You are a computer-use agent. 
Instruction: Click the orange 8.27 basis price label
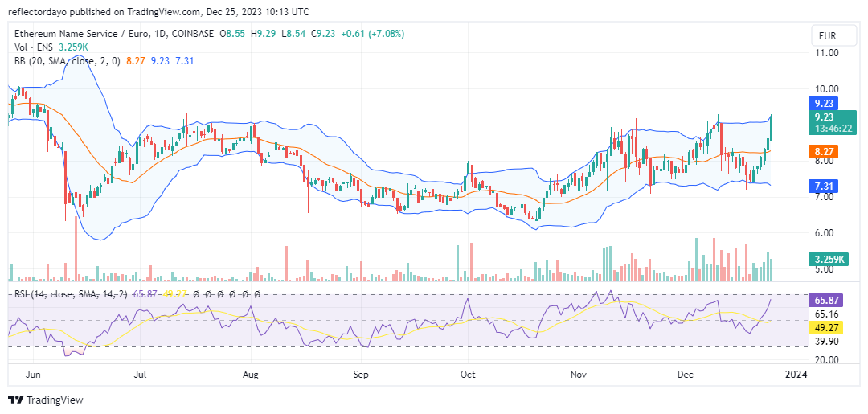(x=823, y=151)
